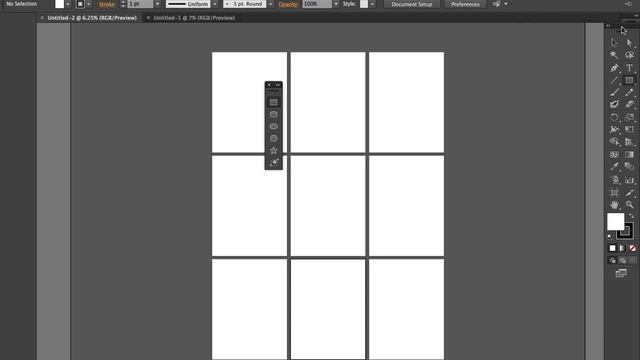This screenshot has width=640, height=360.
Task: Change the screen mode
Action: 621,273
